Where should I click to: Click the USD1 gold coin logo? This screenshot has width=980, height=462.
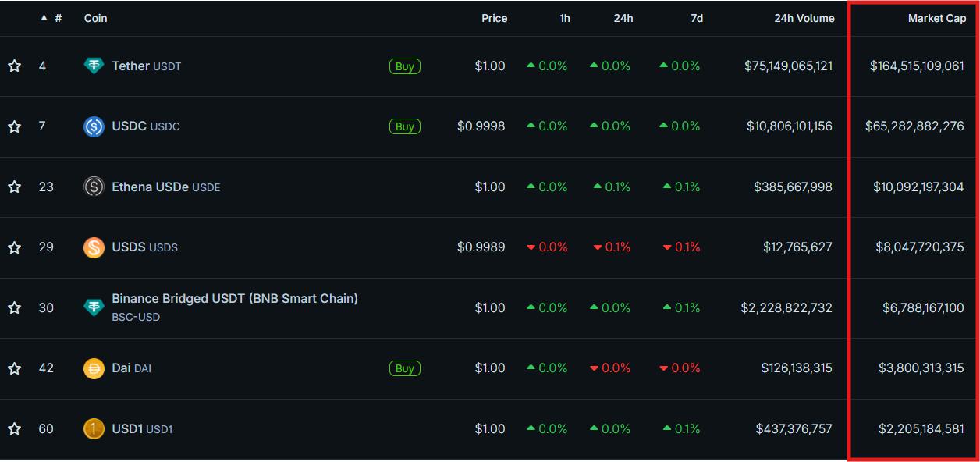click(x=94, y=428)
